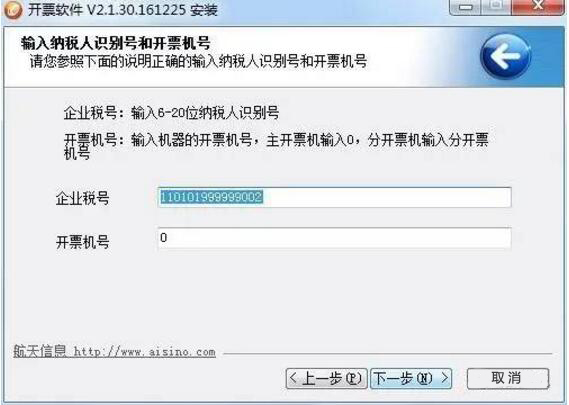569x405 pixels.
Task: Click the orange installer icon in title bar
Action: coord(13,9)
